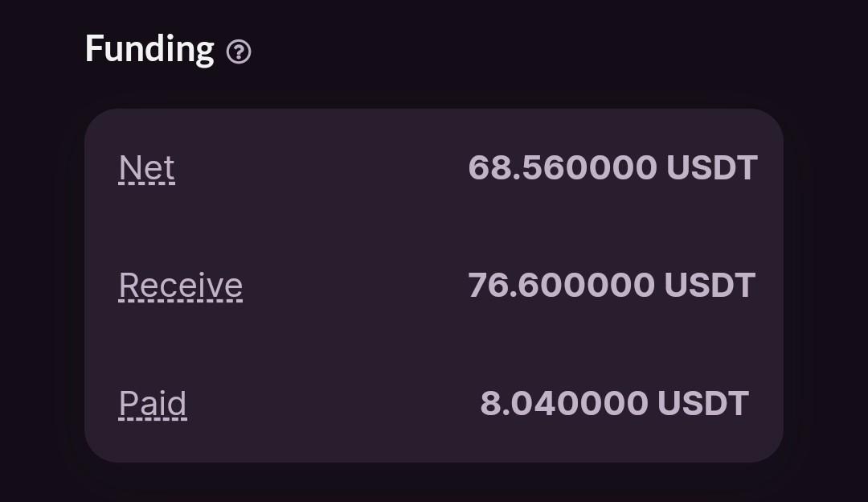868x502 pixels.
Task: Click empty space between Receive label and amount
Action: [355, 286]
